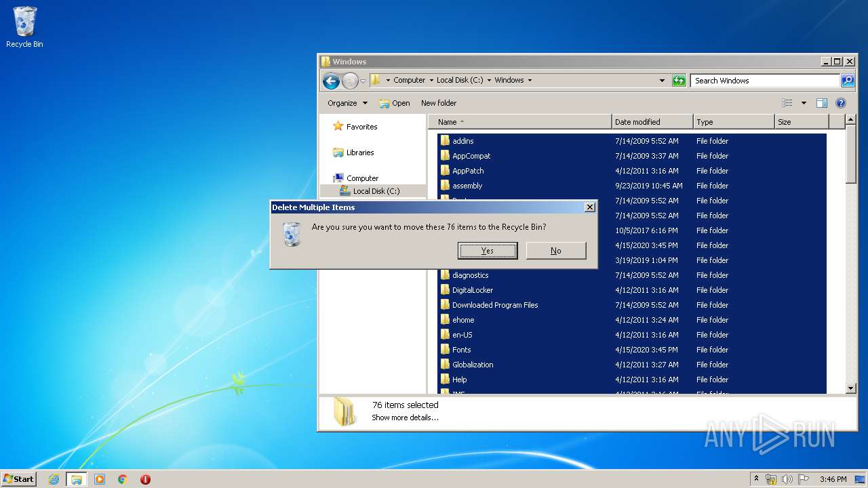Screen dimensions: 868x488
Task: Select the assembly folder
Action: pos(467,186)
